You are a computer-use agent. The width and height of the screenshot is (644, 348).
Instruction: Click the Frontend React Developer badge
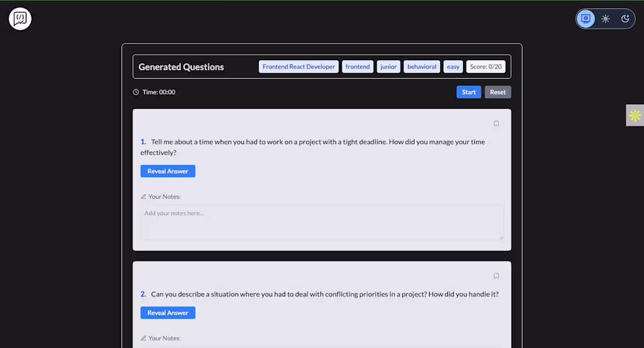click(299, 66)
